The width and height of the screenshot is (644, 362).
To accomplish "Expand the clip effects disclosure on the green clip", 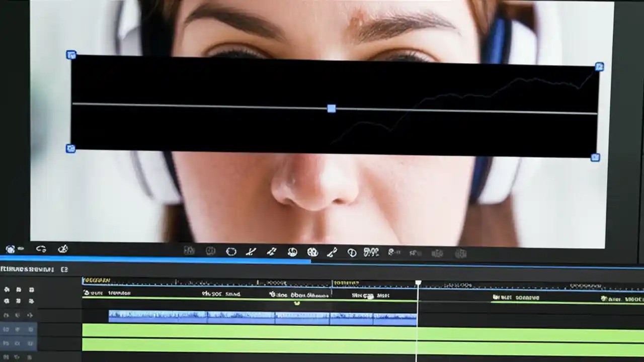I will click(296, 304).
